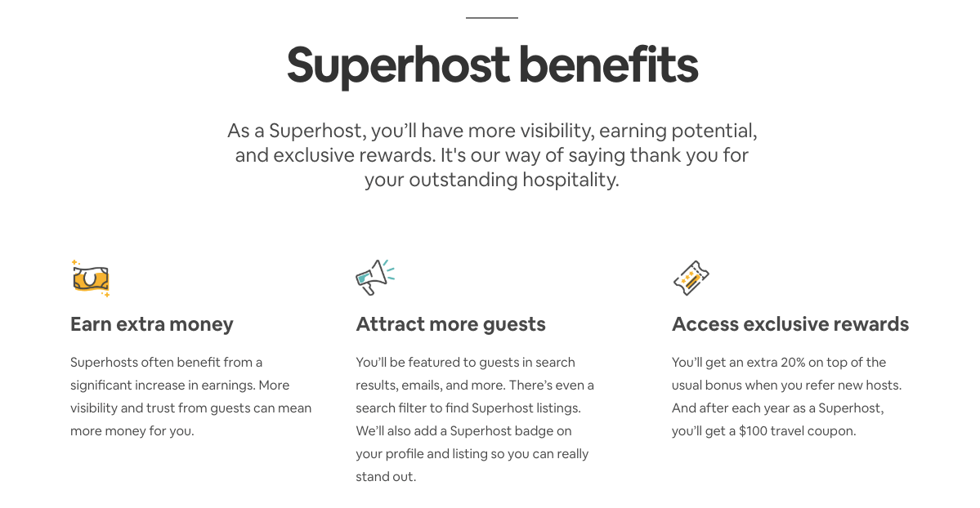Image resolution: width=980 pixels, height=508 pixels.
Task: Click text And after each year as a Superhost
Action: 778,408
